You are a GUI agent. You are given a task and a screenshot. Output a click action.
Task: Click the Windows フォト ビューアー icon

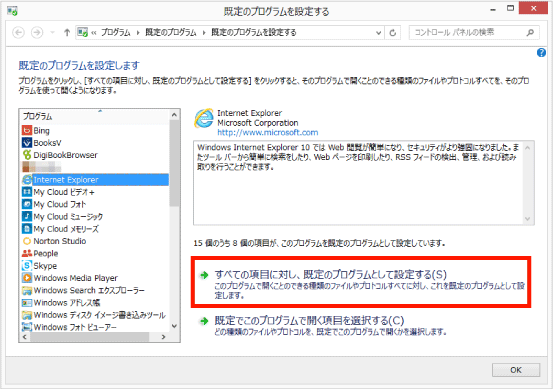(27, 327)
